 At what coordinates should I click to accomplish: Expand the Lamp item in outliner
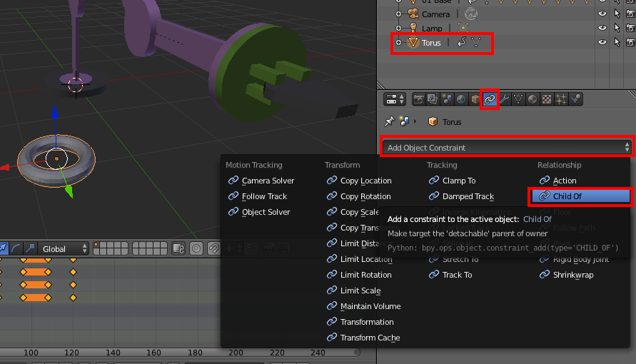[x=399, y=29]
